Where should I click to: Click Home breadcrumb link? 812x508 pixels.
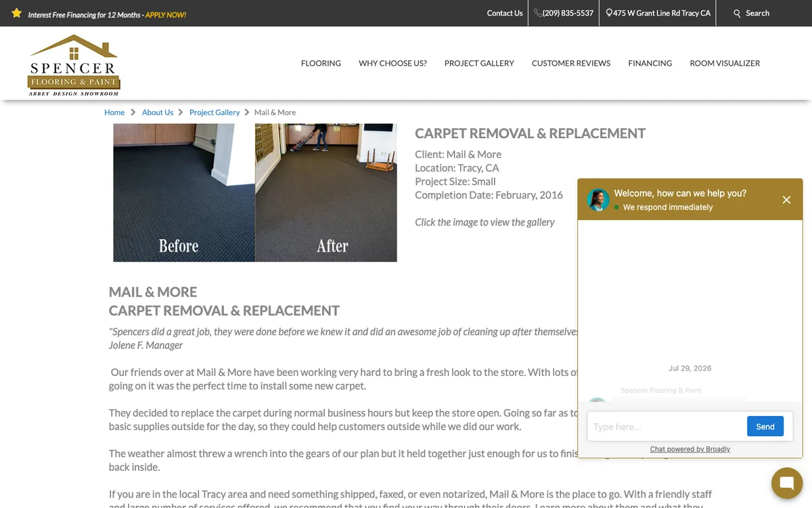114,112
